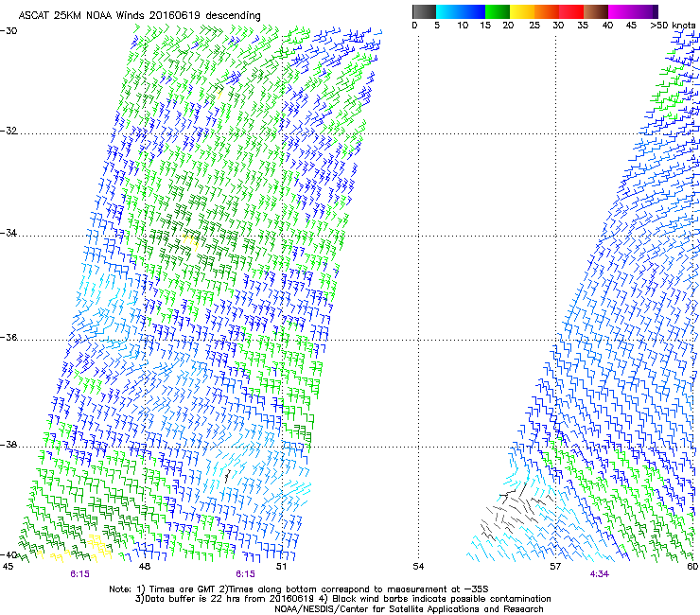
Task: Click the brown 35-40 knots color swatch
Action: pyautogui.click(x=596, y=11)
